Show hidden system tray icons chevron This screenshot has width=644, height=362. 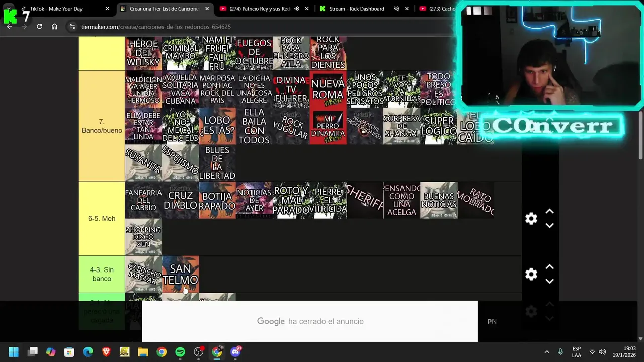547,352
